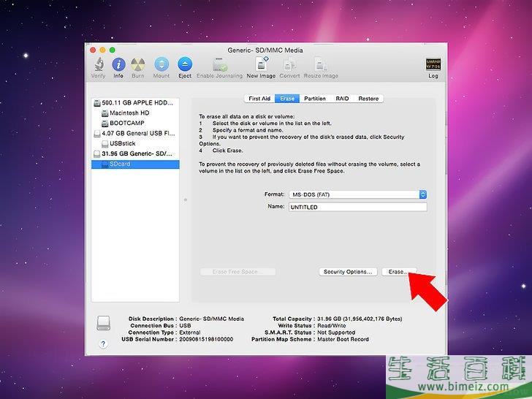Viewport: 532px width, 399px height.
Task: Open the help question mark button
Action: tap(104, 343)
